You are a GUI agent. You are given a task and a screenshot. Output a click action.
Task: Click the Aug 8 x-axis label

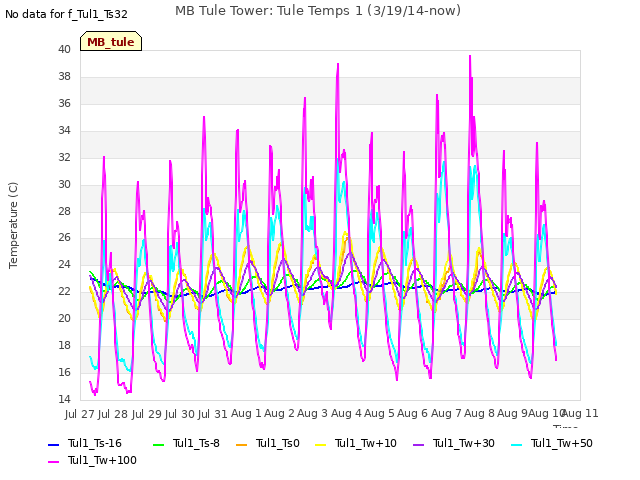[x=479, y=413]
